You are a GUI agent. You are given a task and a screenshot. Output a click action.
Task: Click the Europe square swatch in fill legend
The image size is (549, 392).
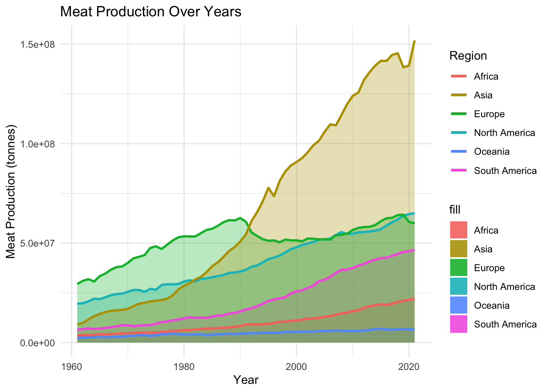[x=459, y=268]
